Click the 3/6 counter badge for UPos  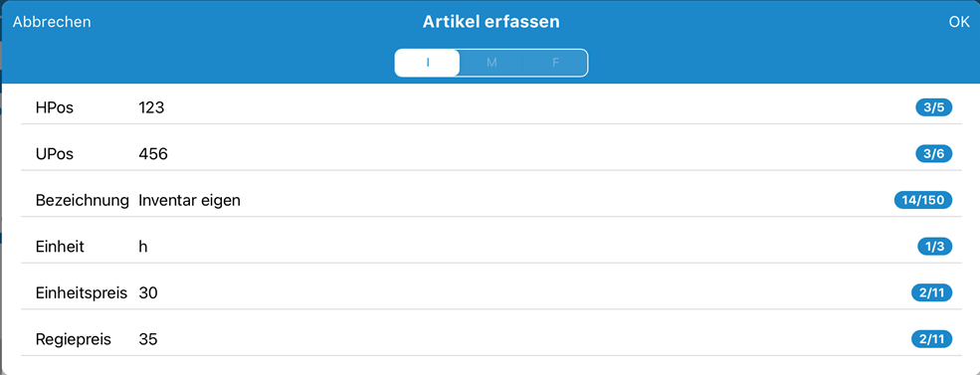[x=933, y=154]
